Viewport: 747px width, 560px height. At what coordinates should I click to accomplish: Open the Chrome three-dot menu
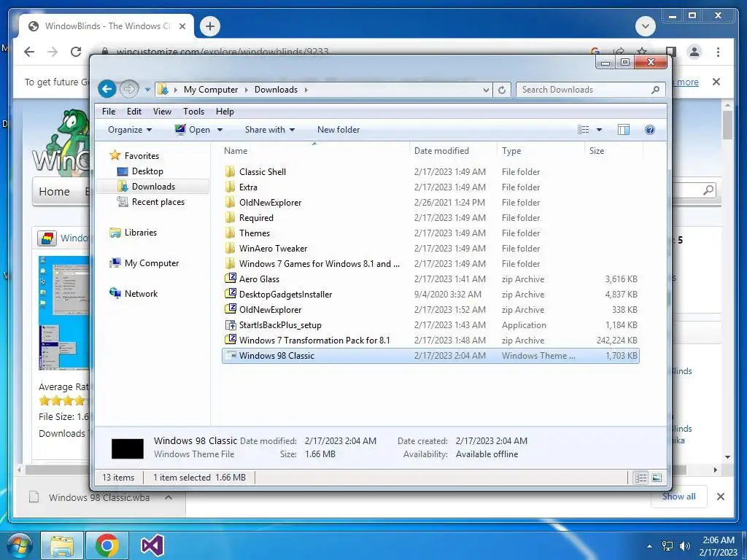(x=718, y=52)
